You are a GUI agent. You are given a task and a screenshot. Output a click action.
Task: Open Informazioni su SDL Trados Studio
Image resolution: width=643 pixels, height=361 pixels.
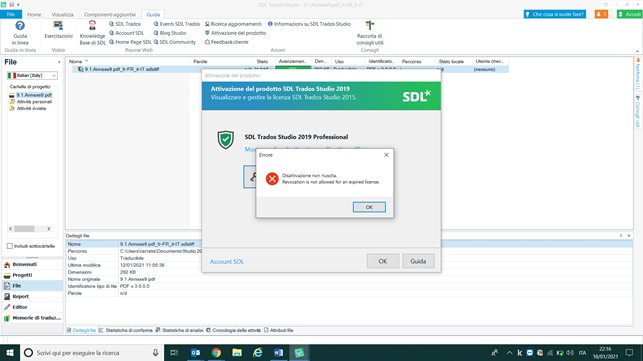coord(309,24)
